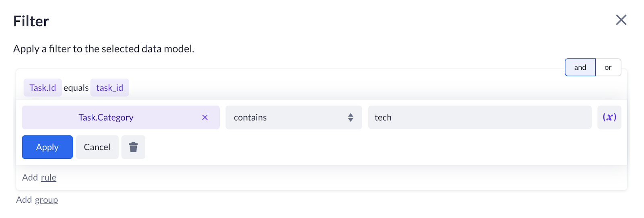The image size is (644, 218).
Task: Apply the filter rule
Action: point(47,147)
